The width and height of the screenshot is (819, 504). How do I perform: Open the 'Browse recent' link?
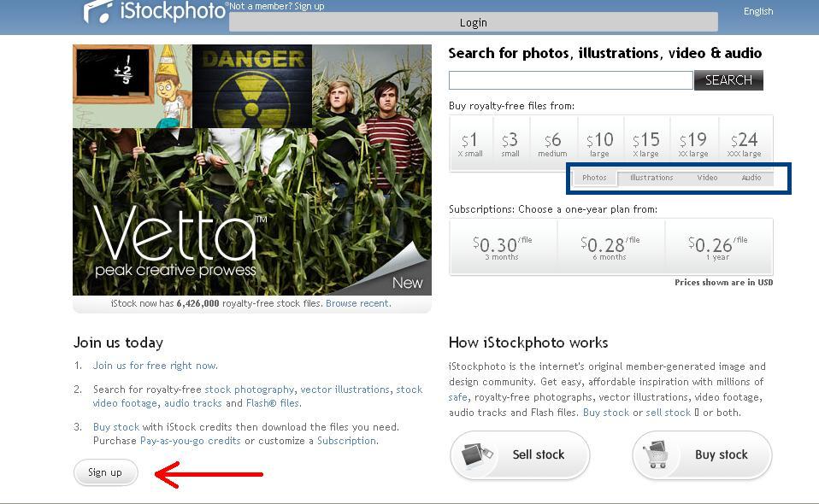357,303
